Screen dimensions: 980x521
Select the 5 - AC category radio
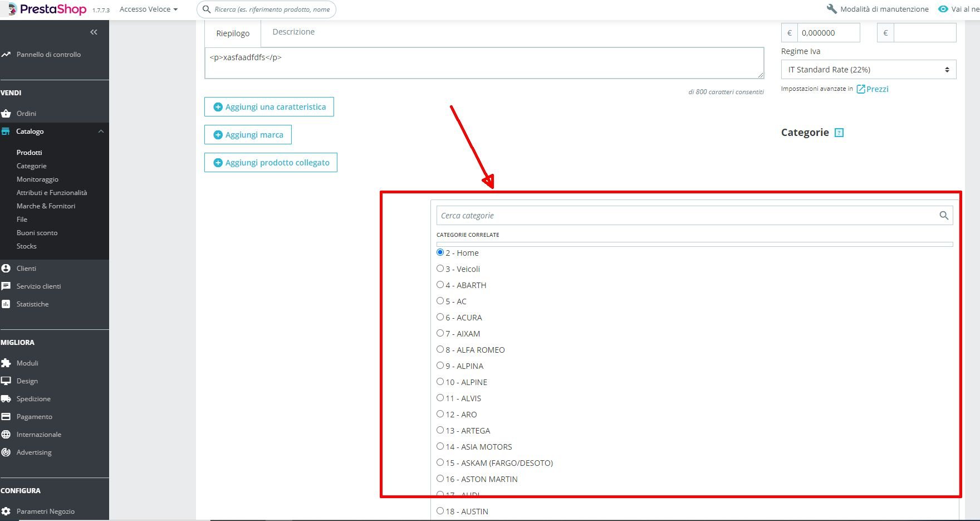pyautogui.click(x=440, y=301)
